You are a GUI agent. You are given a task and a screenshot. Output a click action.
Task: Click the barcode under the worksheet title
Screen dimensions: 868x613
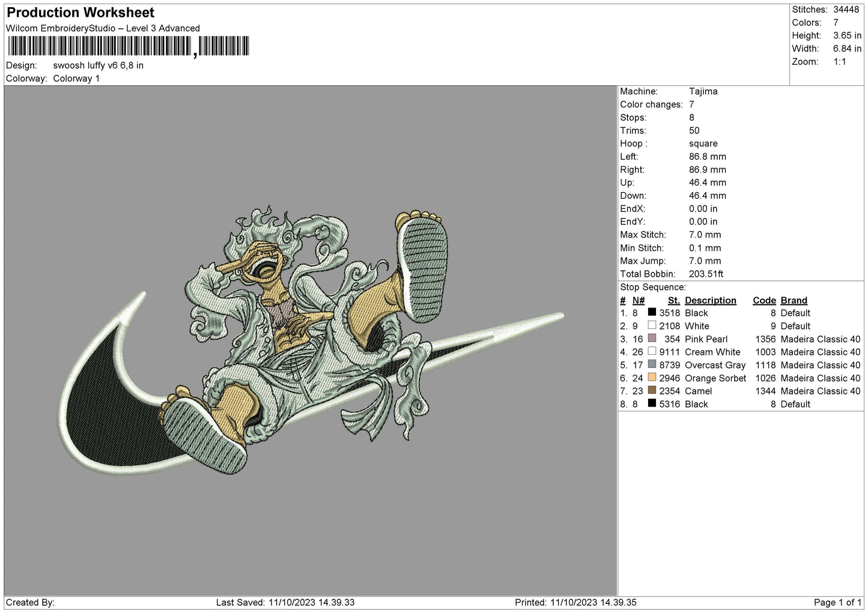128,46
